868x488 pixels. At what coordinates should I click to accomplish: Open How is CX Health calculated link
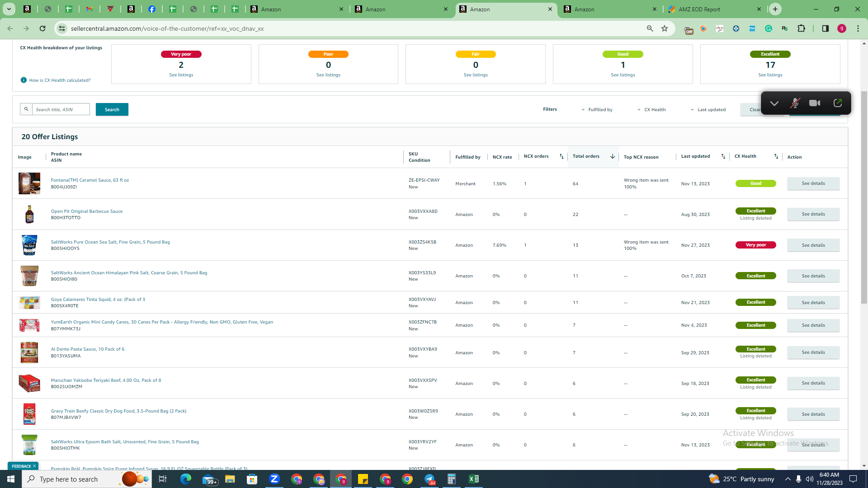coord(60,80)
